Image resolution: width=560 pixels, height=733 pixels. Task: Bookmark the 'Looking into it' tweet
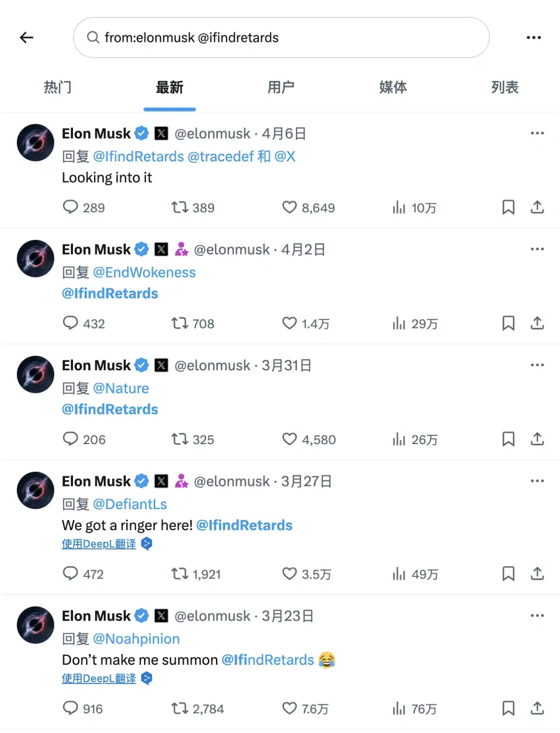click(508, 207)
